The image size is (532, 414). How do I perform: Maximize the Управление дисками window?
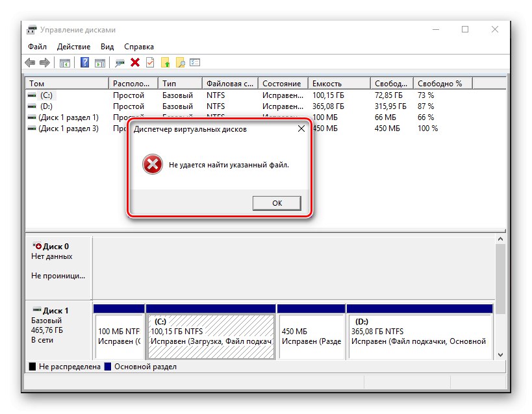pyautogui.click(x=465, y=29)
